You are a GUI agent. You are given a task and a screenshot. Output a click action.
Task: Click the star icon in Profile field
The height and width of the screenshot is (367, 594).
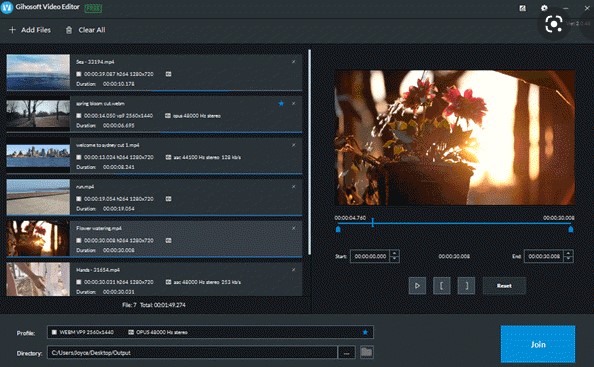pos(365,332)
